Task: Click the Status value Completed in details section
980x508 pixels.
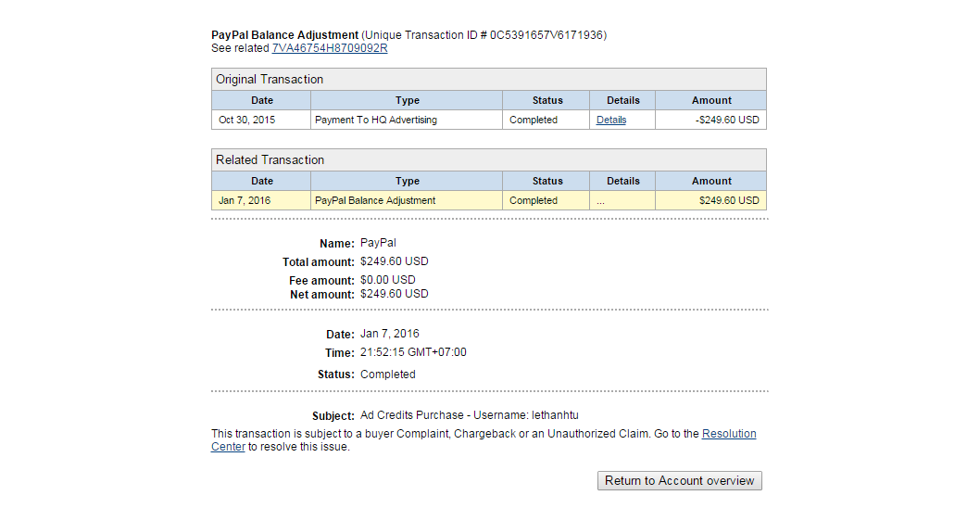Action: point(387,375)
